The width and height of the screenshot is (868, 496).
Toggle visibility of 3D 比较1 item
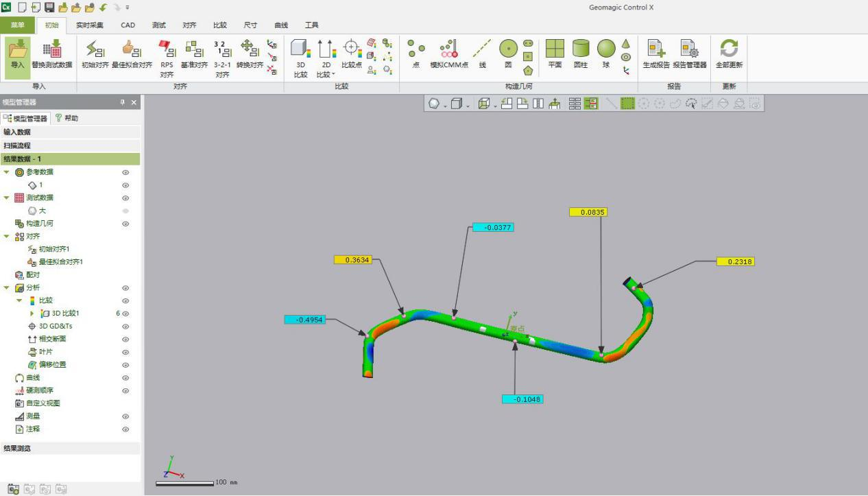[x=125, y=314]
